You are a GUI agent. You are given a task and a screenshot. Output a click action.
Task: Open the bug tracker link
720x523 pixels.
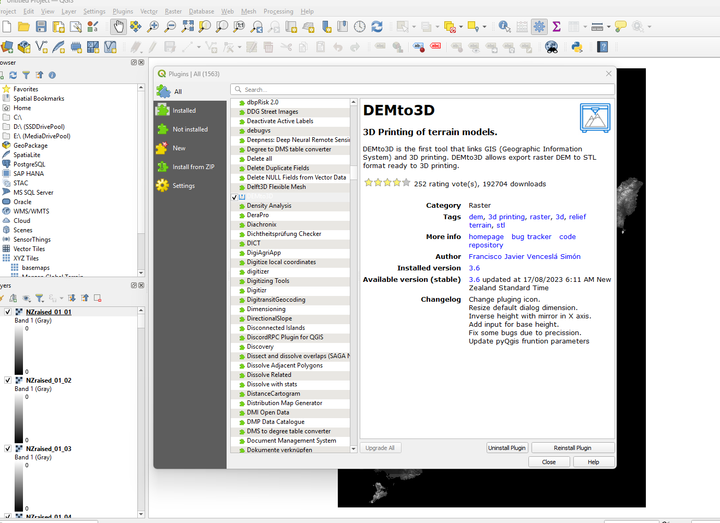(x=531, y=236)
